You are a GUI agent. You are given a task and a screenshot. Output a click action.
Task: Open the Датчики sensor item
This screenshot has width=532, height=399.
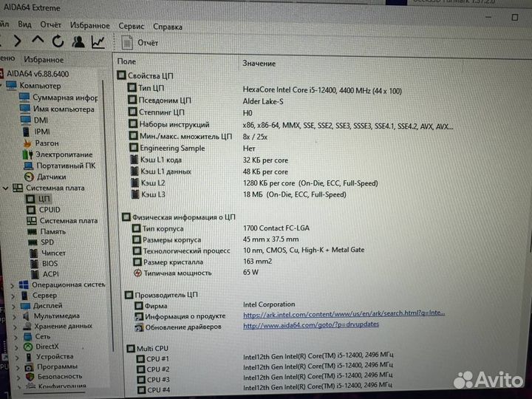[x=45, y=177]
